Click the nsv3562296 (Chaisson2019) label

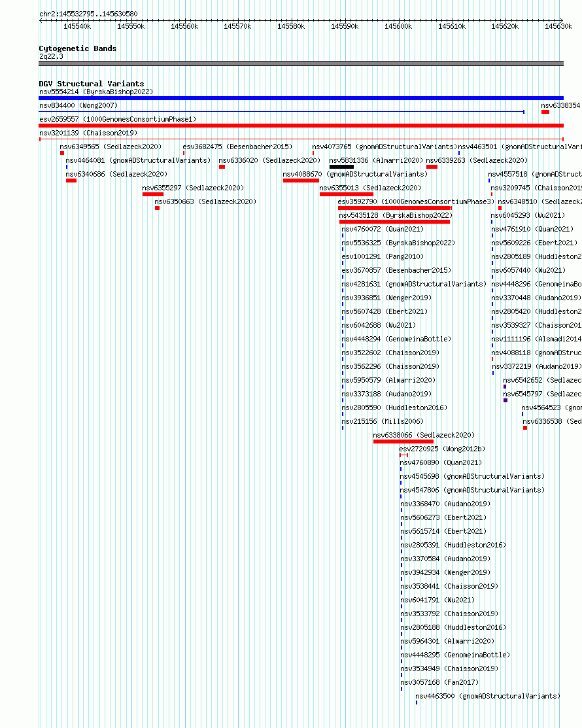pyautogui.click(x=390, y=367)
